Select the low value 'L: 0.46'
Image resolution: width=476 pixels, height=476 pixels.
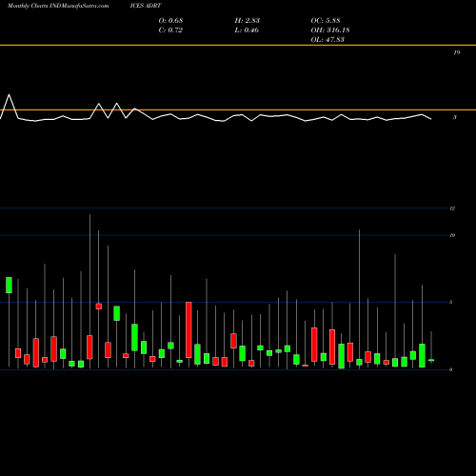[247, 30]
